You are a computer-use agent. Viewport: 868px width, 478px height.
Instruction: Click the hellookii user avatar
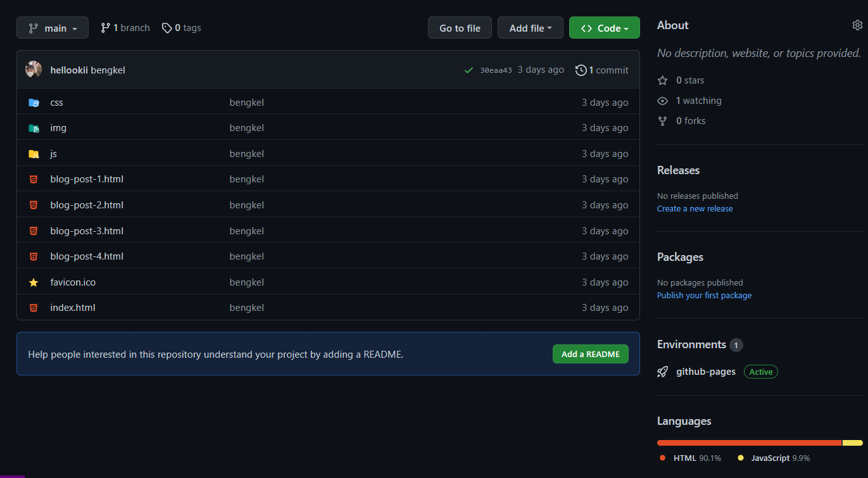coord(34,70)
